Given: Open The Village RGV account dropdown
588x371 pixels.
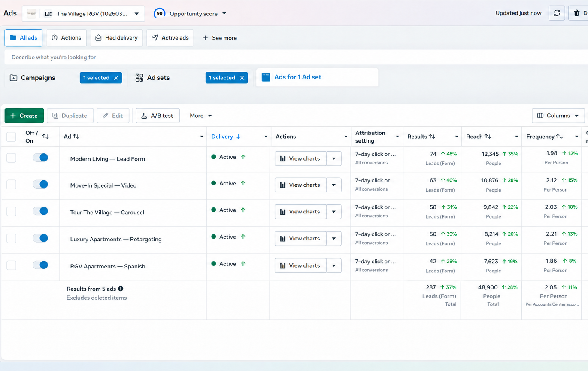Looking at the screenshot, I should point(83,14).
